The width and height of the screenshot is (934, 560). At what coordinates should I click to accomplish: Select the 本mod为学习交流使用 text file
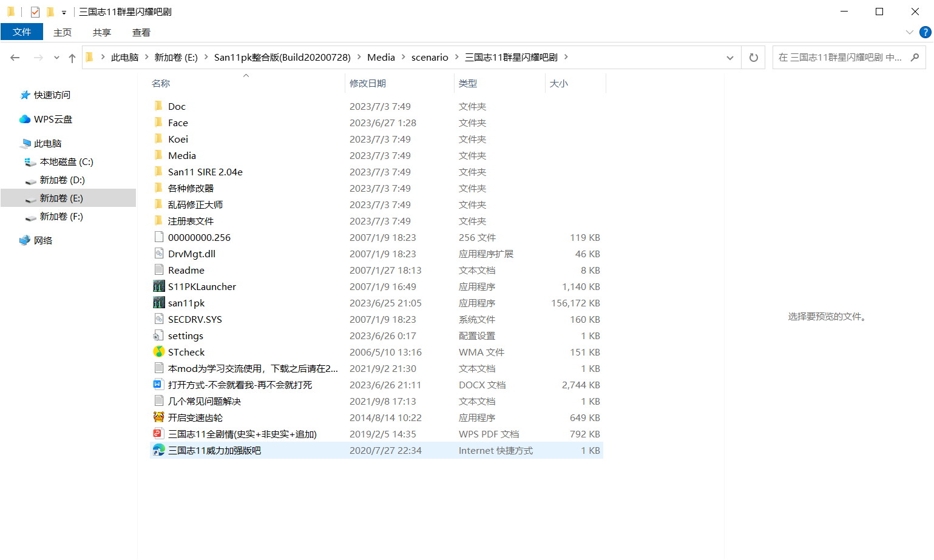[253, 368]
